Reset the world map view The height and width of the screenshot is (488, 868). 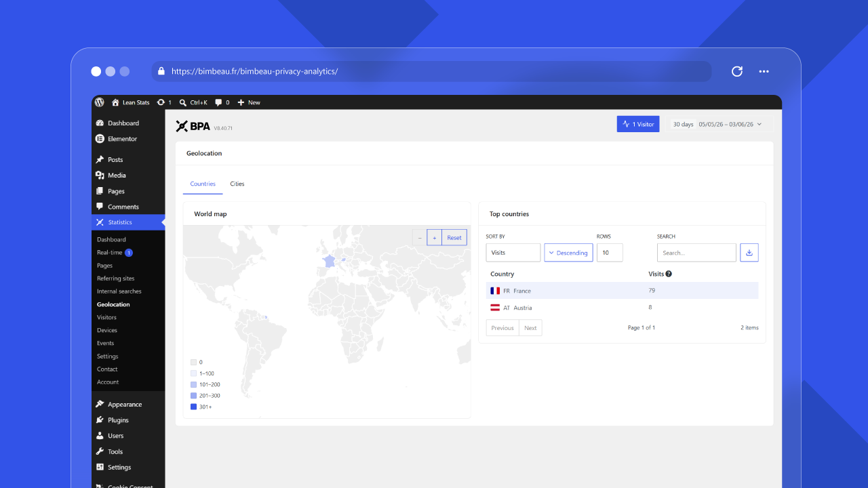[454, 237]
